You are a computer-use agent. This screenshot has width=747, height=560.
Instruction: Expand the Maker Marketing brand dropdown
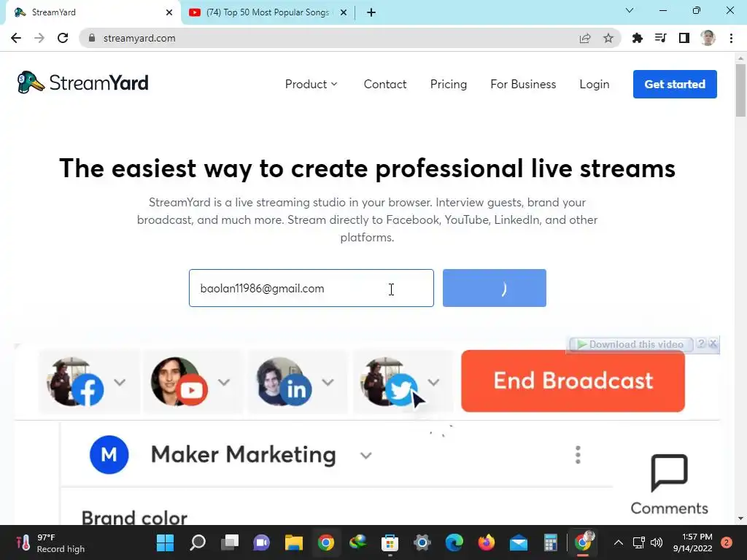pyautogui.click(x=366, y=456)
